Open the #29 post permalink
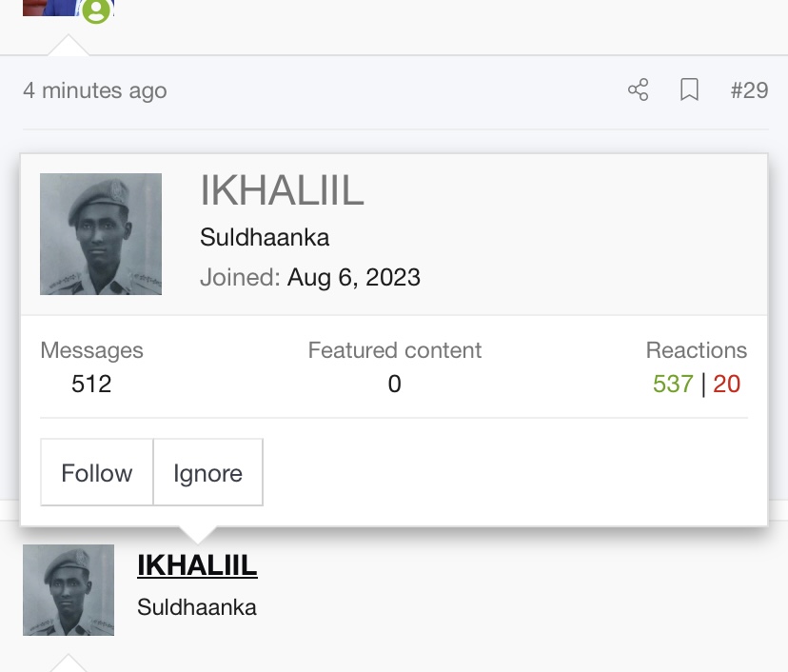The image size is (788, 672). pos(749,90)
